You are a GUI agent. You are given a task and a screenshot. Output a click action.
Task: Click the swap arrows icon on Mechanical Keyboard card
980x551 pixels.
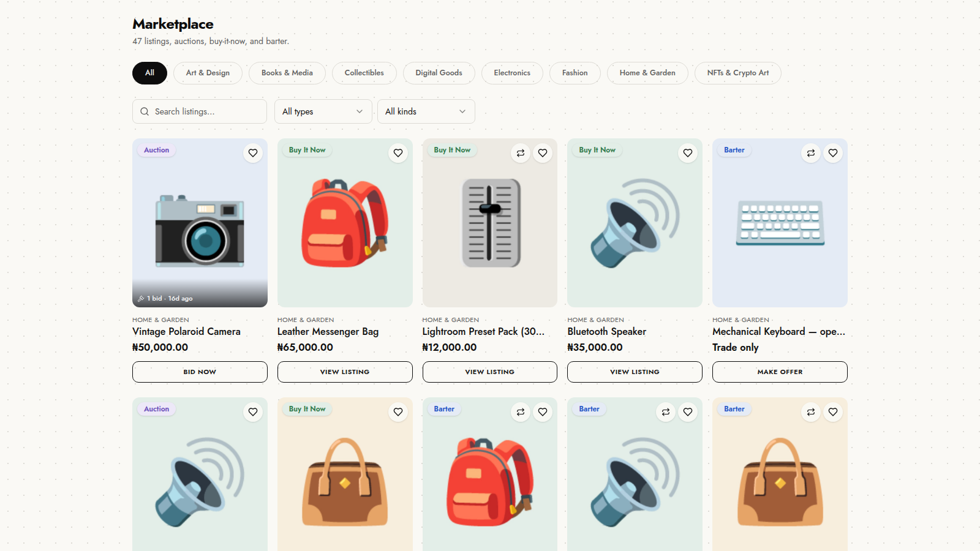(811, 153)
